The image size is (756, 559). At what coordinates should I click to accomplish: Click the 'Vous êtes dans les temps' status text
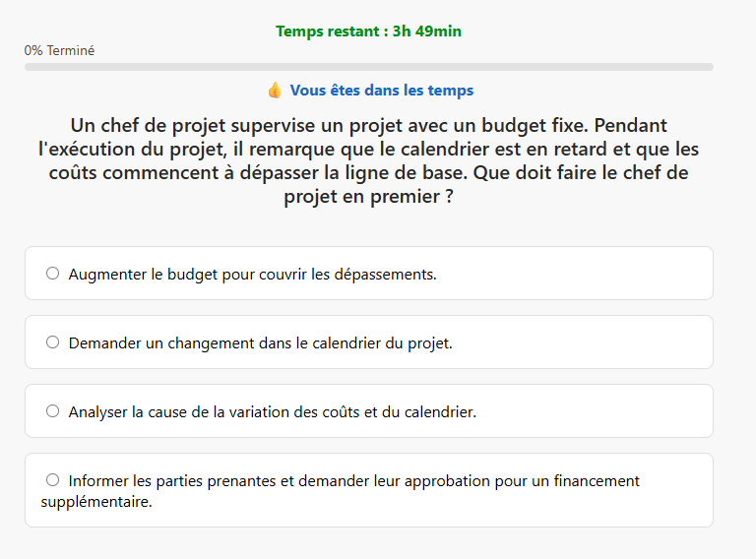click(x=382, y=91)
